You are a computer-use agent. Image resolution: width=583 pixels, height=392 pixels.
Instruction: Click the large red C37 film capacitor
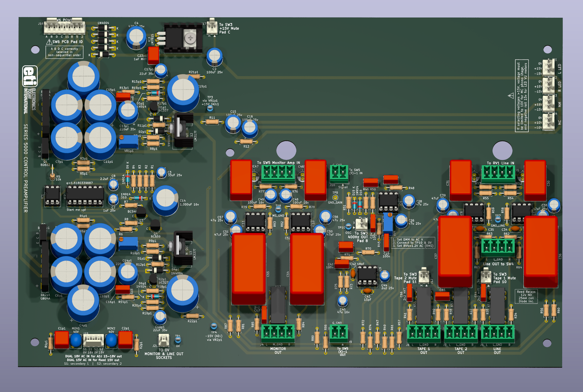click(x=455, y=251)
